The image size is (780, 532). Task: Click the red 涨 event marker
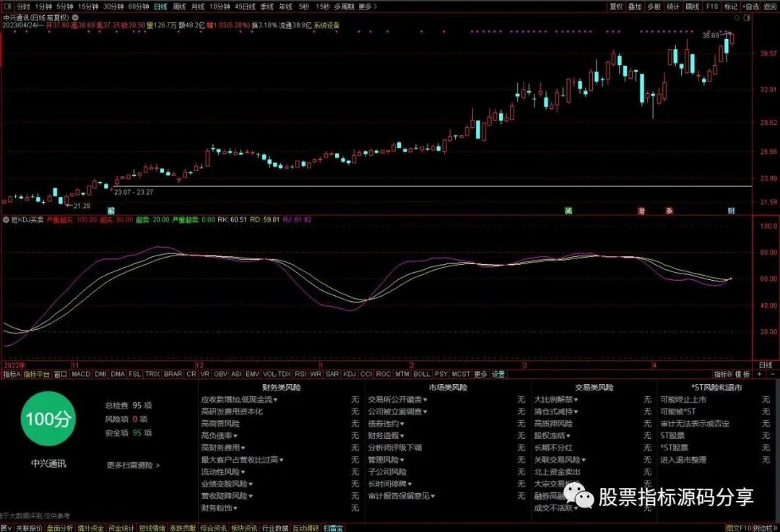point(669,211)
